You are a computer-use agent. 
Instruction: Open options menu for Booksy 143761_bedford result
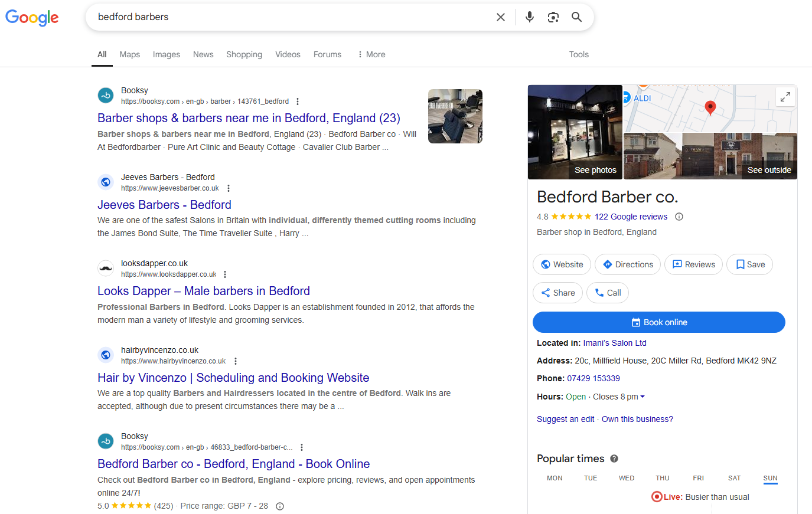click(x=298, y=102)
